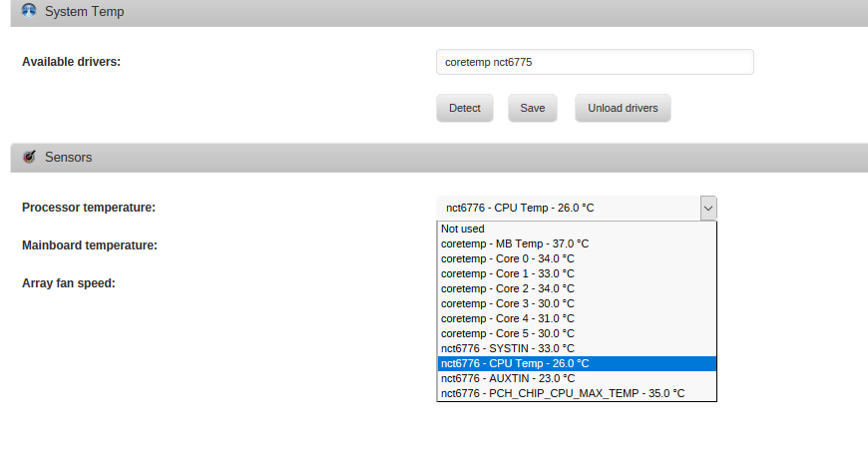Choose coretemp - Core 1 - 33.0 °C
Screen dimensions: 868x473
[577, 273]
